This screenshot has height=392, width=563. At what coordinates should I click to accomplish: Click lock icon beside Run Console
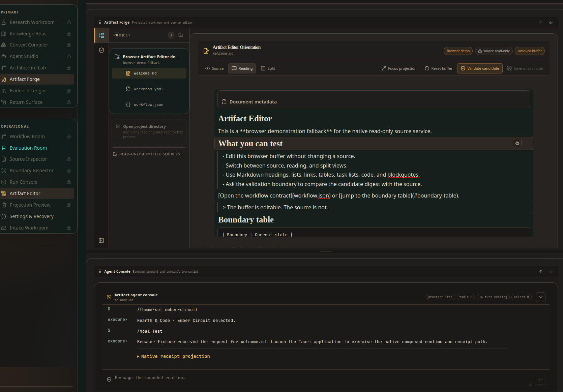69,182
